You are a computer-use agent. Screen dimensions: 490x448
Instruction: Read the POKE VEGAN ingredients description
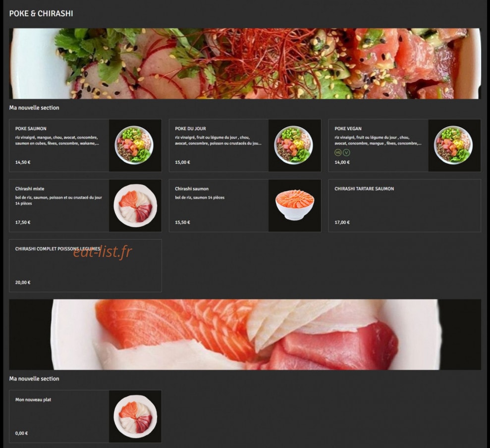378,141
